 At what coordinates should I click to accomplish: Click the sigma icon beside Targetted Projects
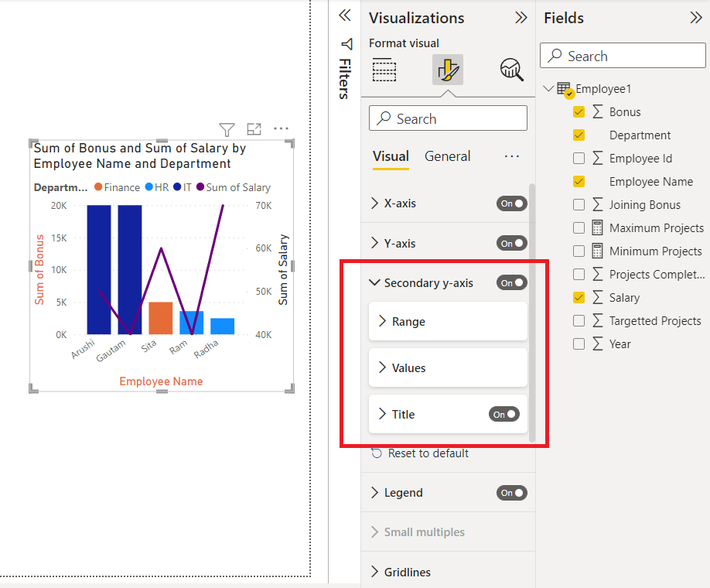(598, 321)
